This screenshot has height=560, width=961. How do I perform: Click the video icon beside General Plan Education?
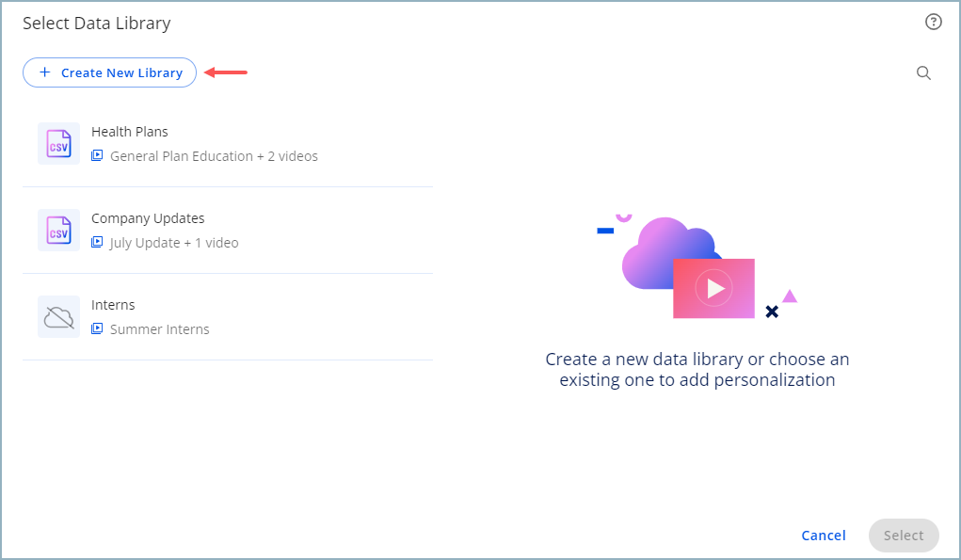pos(97,155)
